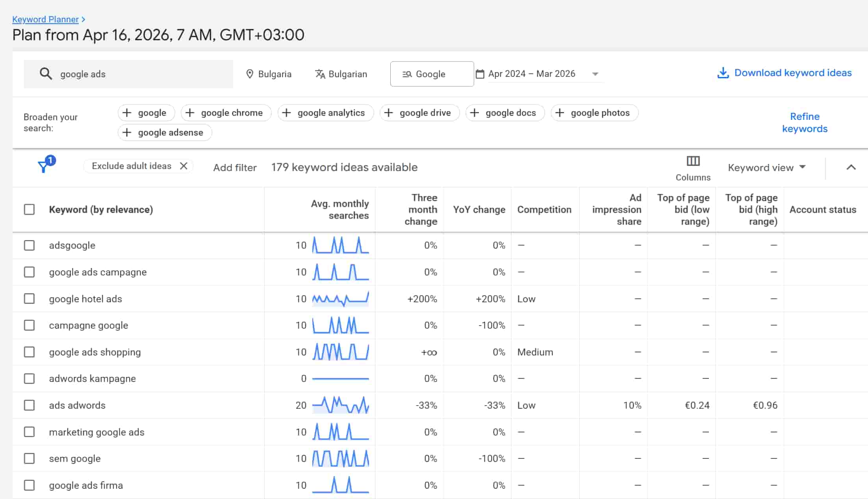Add google to broaden search
Screen dimensions: 868x499
pos(146,113)
